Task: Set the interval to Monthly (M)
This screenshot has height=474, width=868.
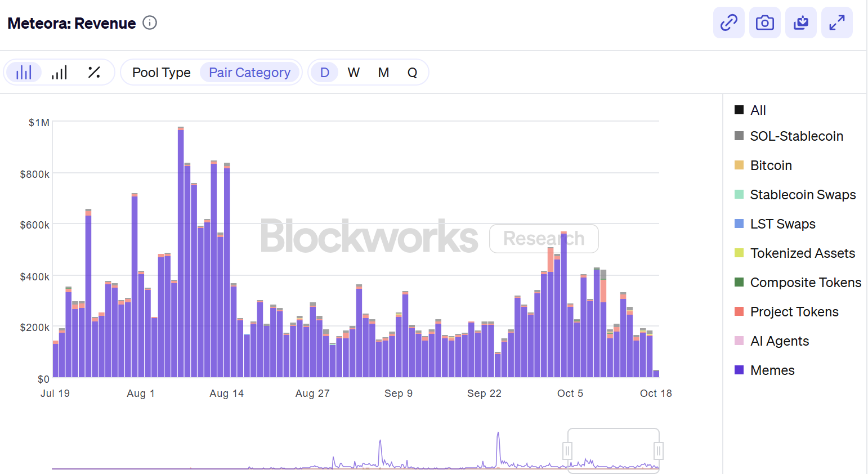Action: (x=383, y=73)
